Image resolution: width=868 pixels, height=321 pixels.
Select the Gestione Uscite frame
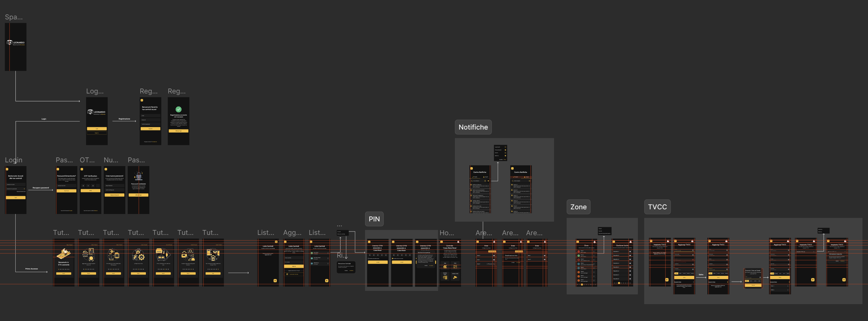(x=622, y=263)
